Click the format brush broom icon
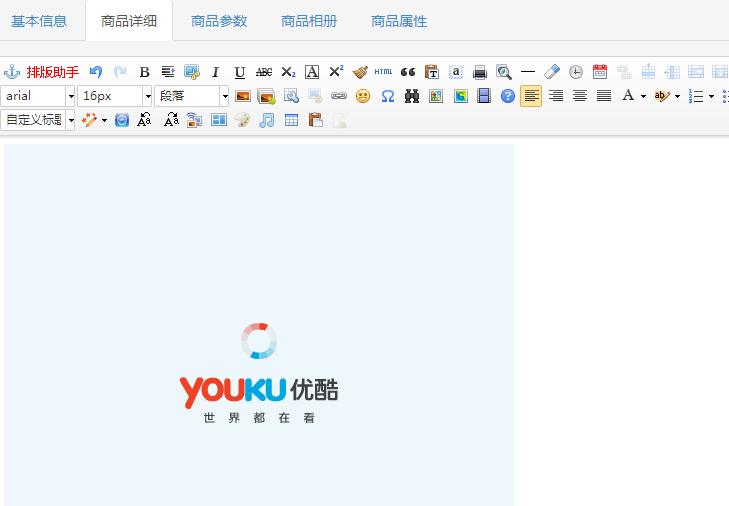This screenshot has width=729, height=506. (x=360, y=72)
